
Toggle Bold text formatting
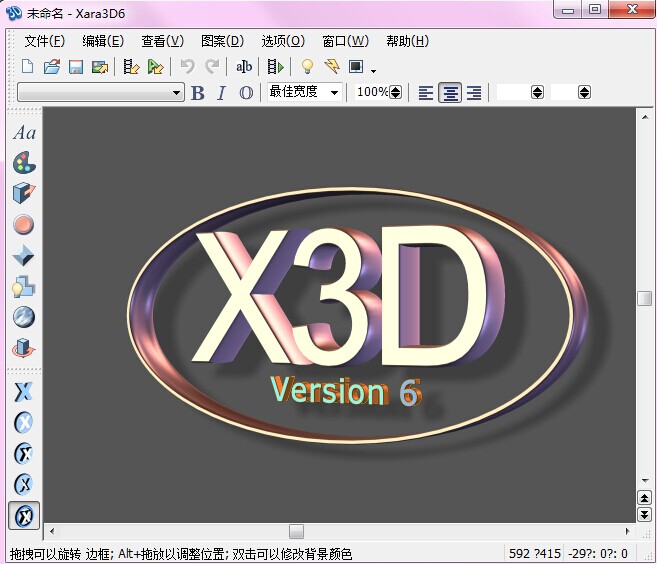point(197,93)
